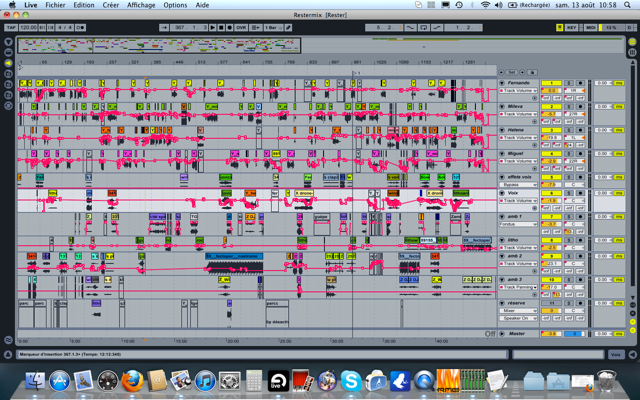Image resolution: width=640 pixels, height=400 pixels.
Task: Adjust the Master volume -3.6 slider
Action: pos(551,334)
